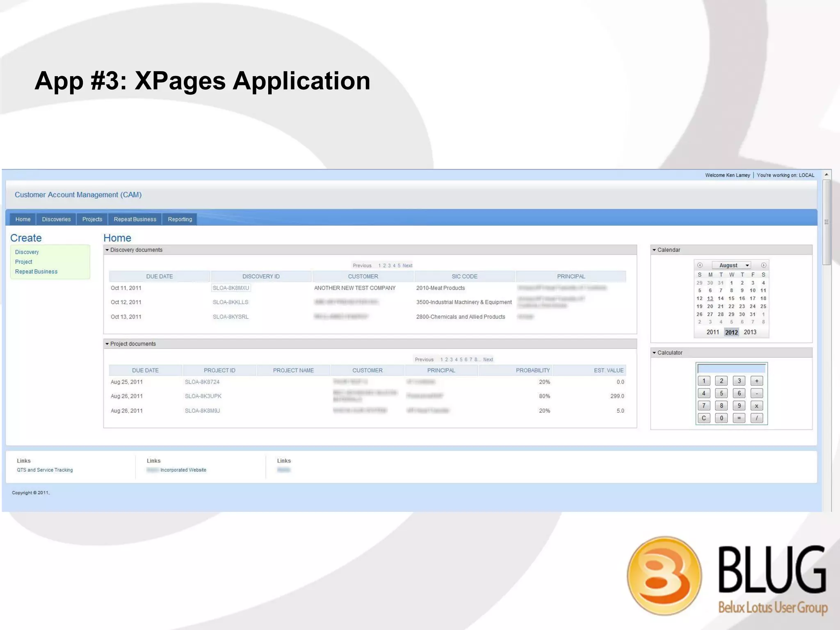Jump to page 8 of Project documents

click(476, 359)
